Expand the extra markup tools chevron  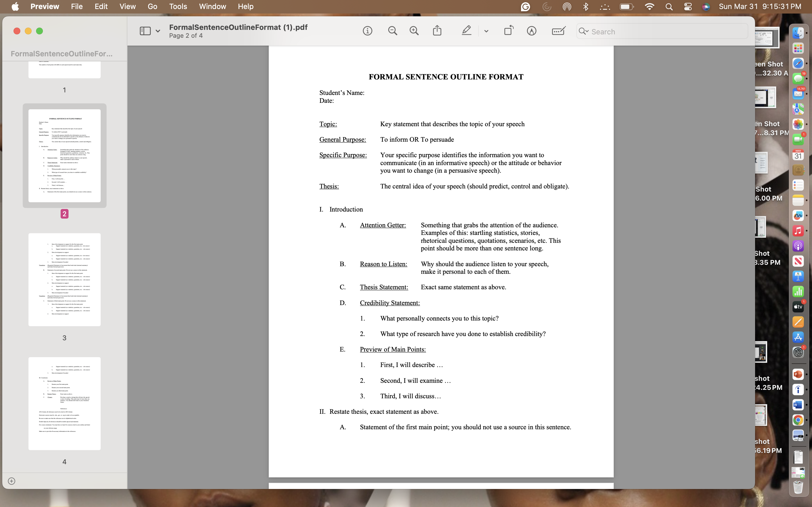486,31
